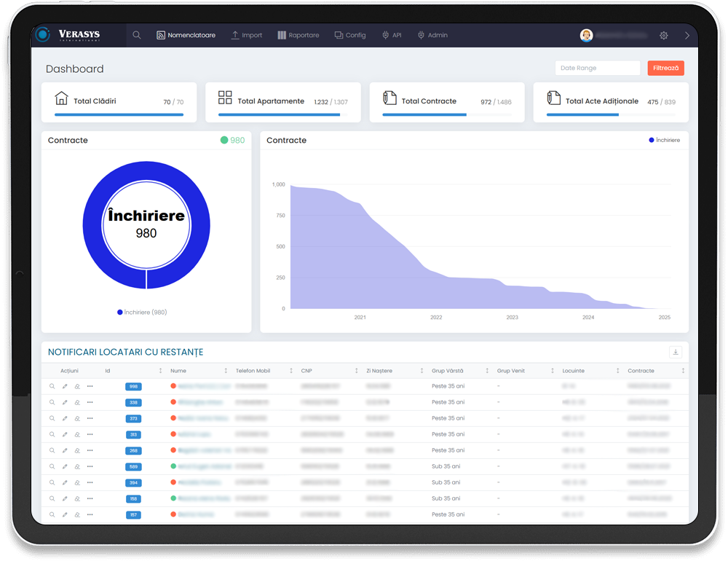Open more actions menu for row 373

point(90,418)
